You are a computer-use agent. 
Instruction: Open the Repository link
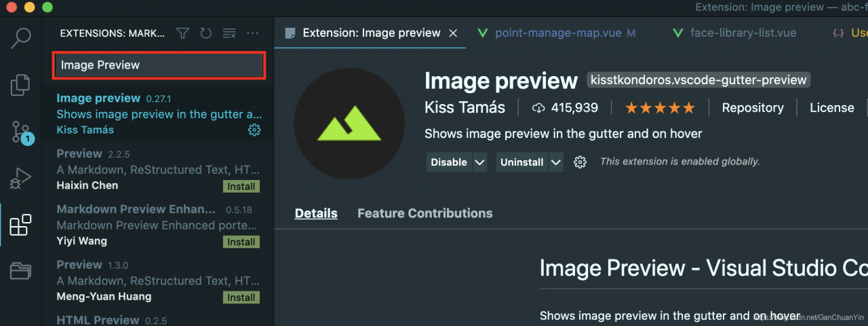753,108
